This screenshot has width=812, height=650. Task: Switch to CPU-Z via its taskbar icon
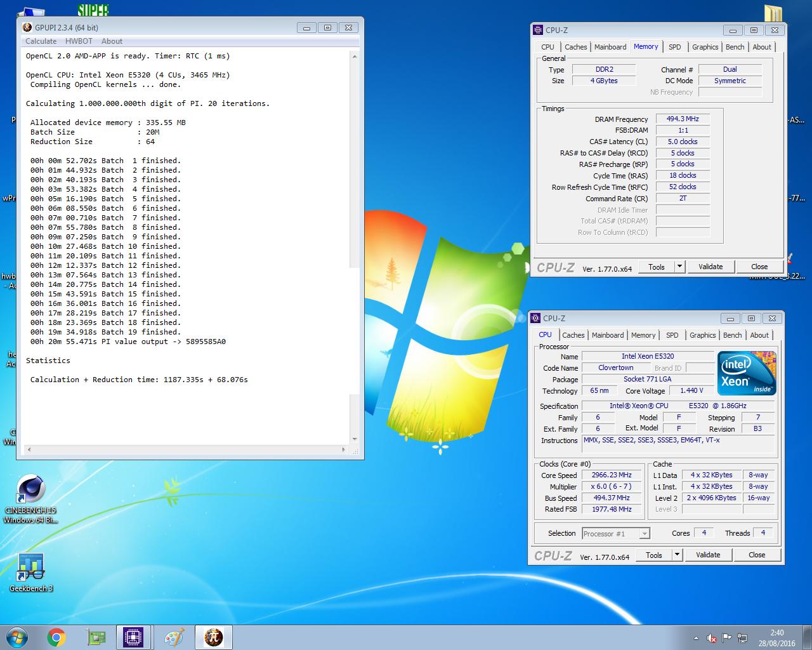(134, 637)
